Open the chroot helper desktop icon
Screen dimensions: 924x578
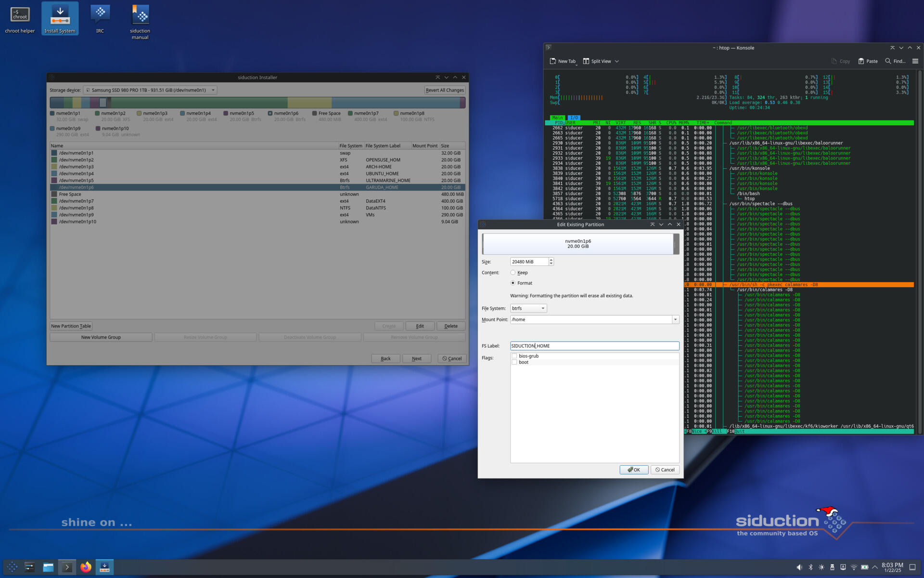[x=20, y=19]
